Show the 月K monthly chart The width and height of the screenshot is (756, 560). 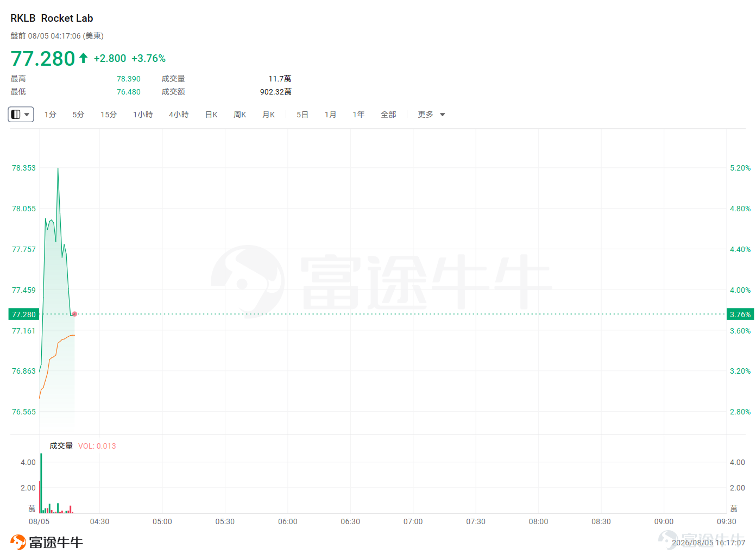click(x=269, y=115)
